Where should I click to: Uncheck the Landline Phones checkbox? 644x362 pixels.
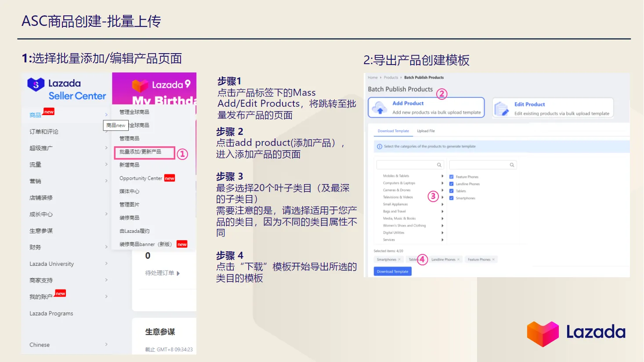click(x=452, y=184)
